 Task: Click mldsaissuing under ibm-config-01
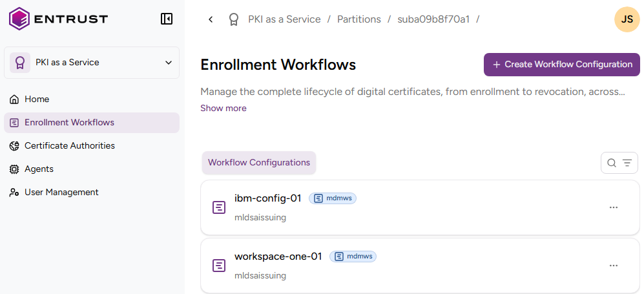[x=260, y=218]
